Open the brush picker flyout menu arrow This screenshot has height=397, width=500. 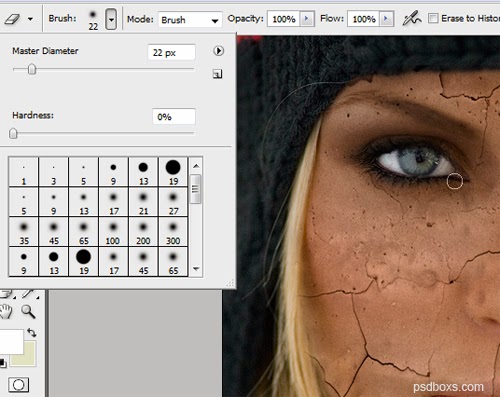pos(218,51)
